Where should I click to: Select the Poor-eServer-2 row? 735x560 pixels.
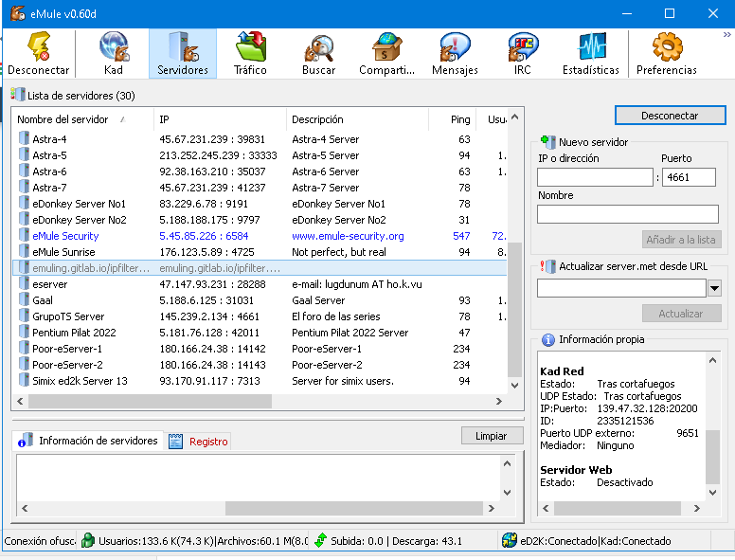tap(260, 365)
